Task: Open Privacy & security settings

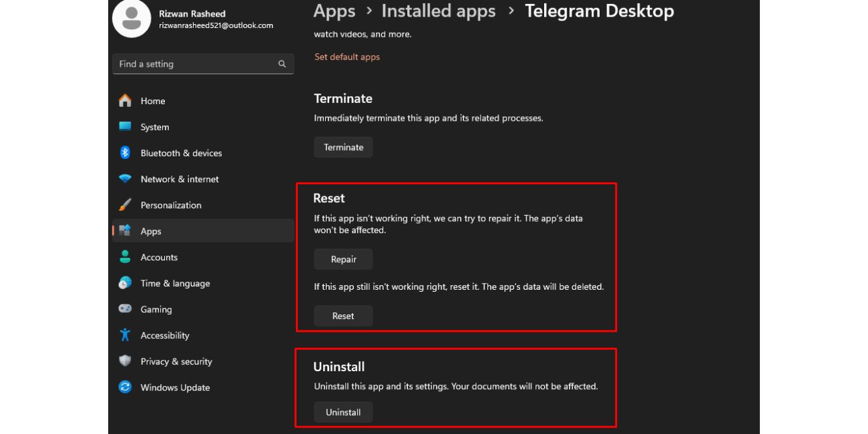Action: tap(203, 361)
